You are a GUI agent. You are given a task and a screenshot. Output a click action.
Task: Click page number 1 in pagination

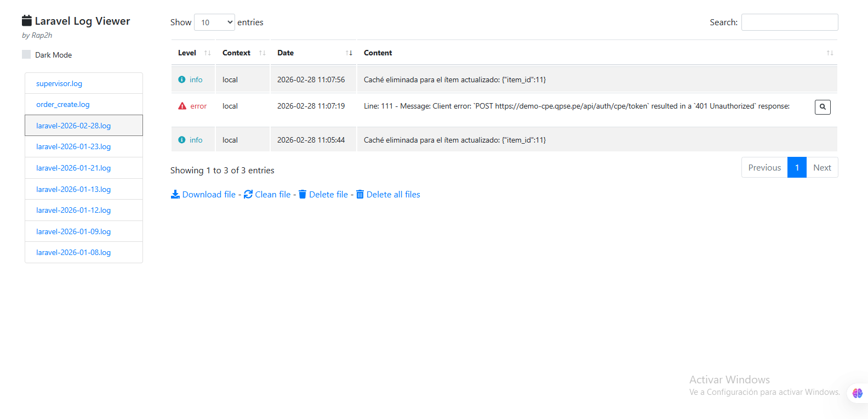coord(797,168)
